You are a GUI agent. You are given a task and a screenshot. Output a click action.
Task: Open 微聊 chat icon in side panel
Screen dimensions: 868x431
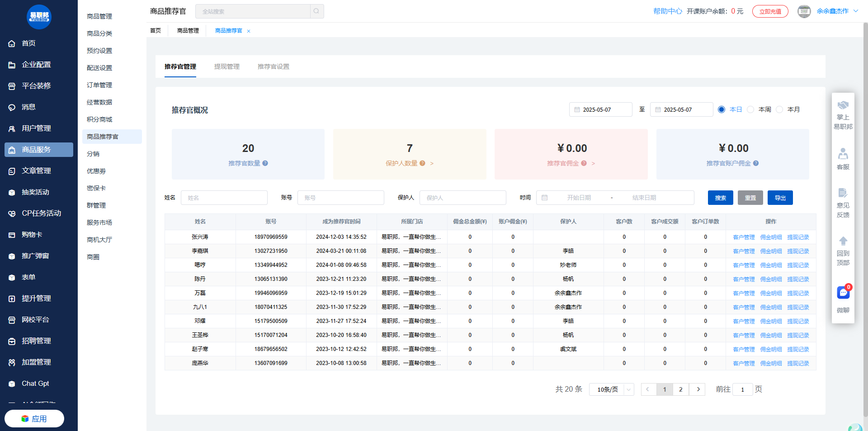(x=843, y=293)
